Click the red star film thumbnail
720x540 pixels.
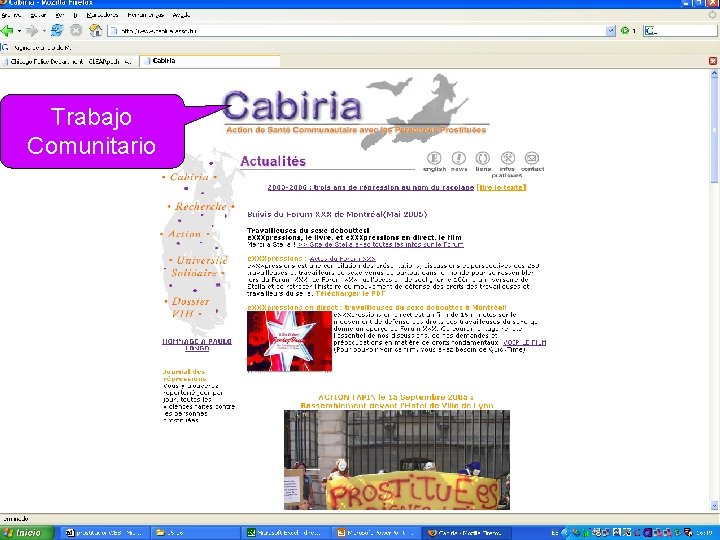289,341
